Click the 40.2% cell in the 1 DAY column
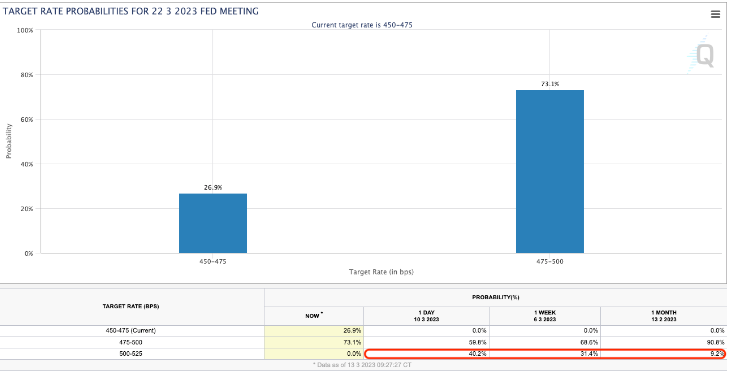735x382 pixels. [426, 354]
